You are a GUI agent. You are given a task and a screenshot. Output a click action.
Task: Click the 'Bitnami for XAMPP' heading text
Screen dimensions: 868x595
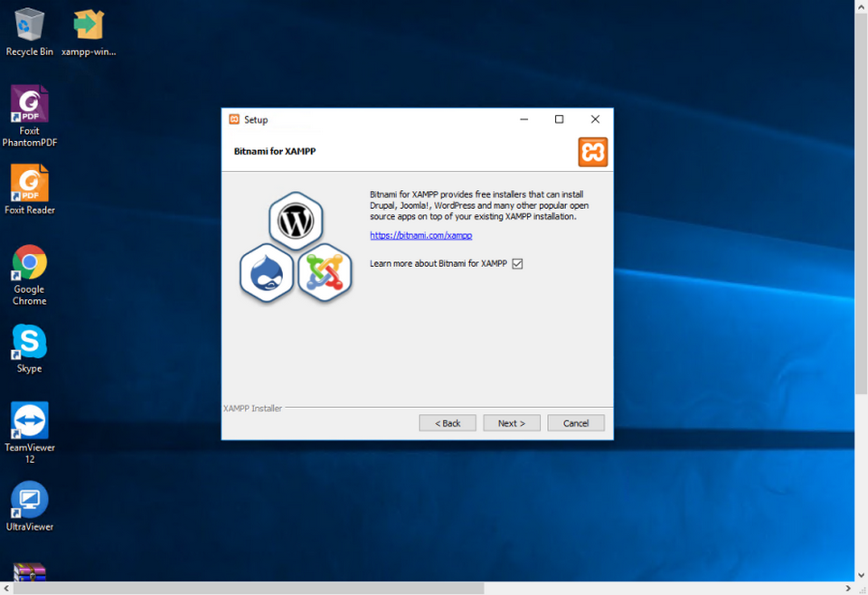coord(275,151)
